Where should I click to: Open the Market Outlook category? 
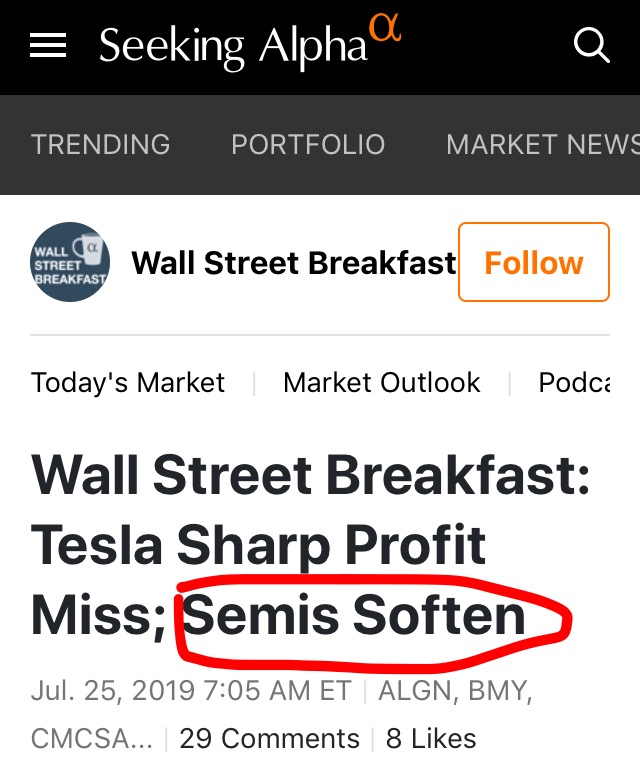pos(382,382)
